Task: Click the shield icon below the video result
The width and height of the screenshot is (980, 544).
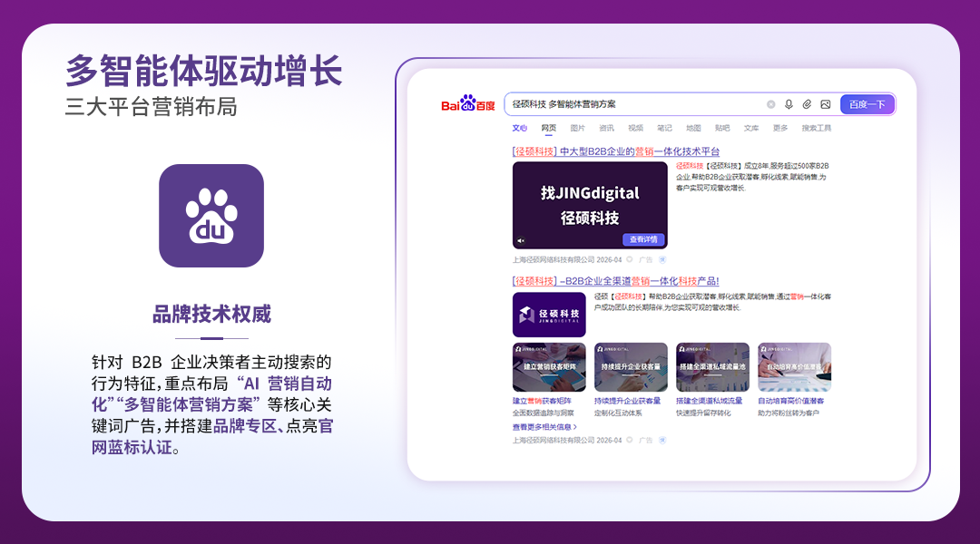Action: pyautogui.click(x=630, y=260)
